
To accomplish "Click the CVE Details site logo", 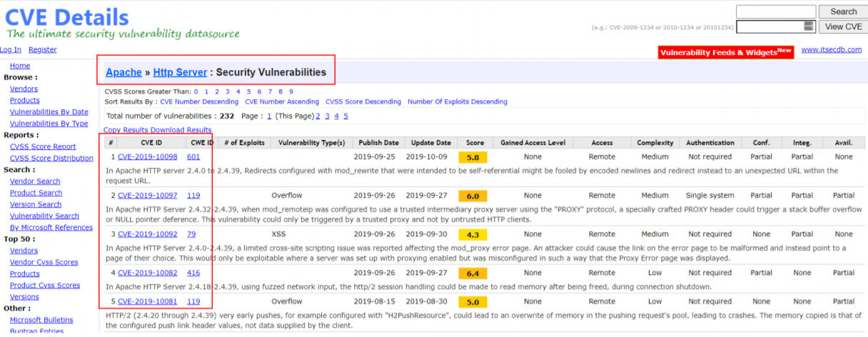I will pos(68,17).
